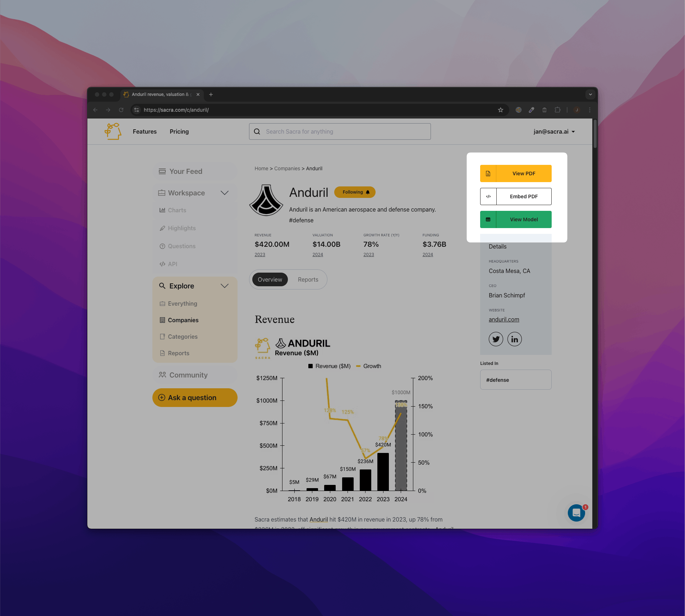Open Community in sidebar
This screenshot has height=616, width=685.
(195, 375)
